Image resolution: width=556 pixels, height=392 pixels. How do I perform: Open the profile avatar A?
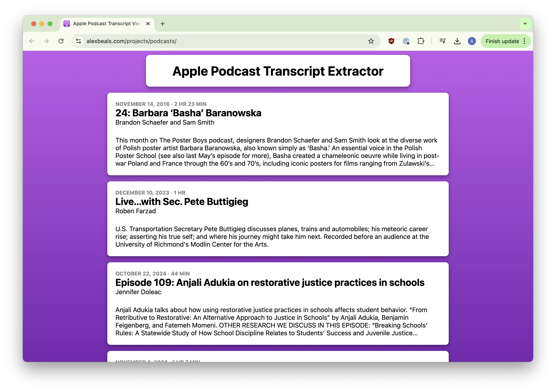click(x=471, y=41)
